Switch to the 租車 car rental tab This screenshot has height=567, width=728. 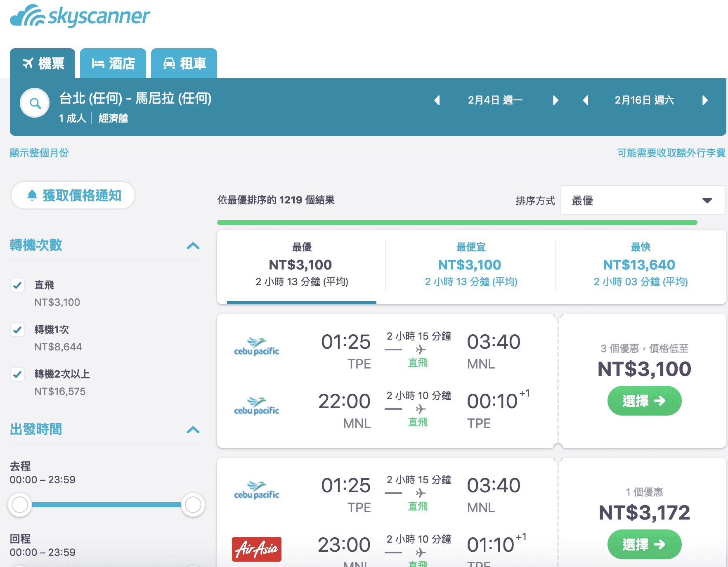(184, 63)
